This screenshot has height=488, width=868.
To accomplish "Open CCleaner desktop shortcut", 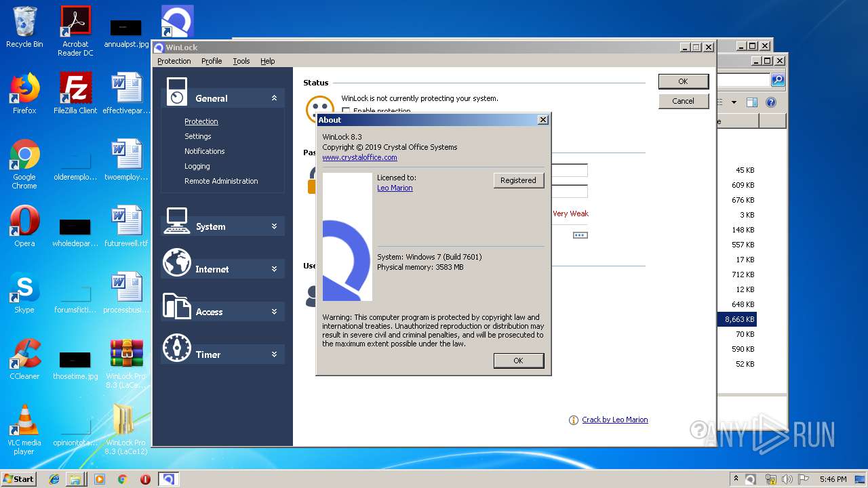I will point(24,359).
